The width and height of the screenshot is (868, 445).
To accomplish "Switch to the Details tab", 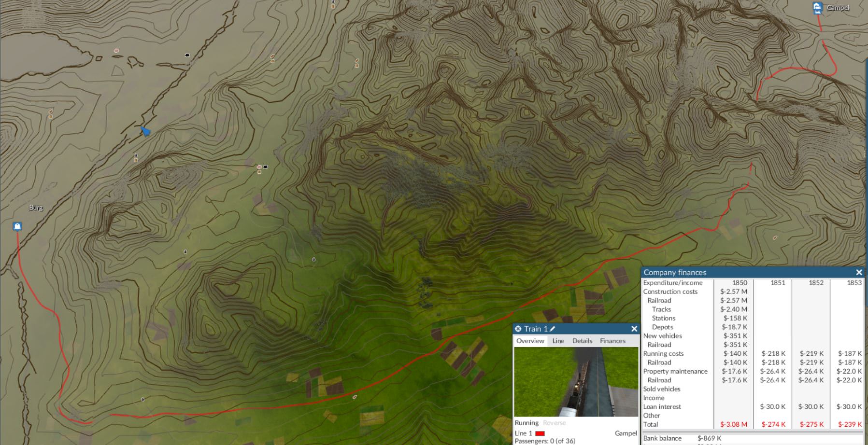I will [x=582, y=341].
